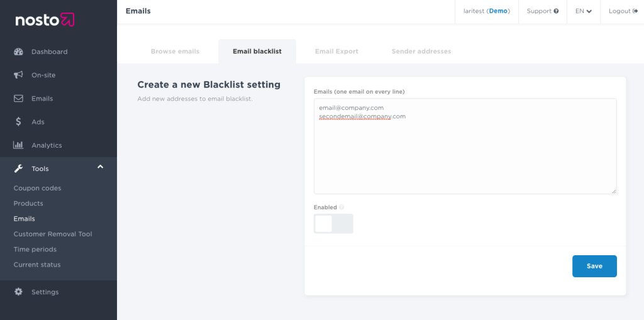Open Dashboard via its gauge icon
The height and width of the screenshot is (320, 644).
pos(18,52)
